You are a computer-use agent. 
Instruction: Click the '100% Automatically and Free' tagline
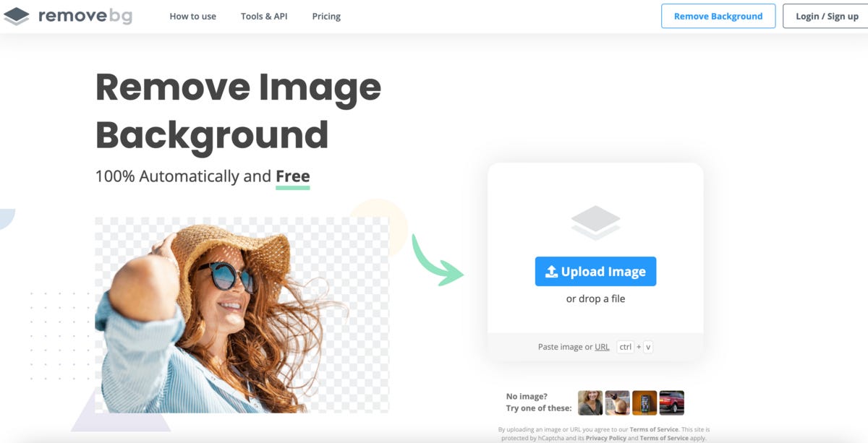[x=203, y=176]
